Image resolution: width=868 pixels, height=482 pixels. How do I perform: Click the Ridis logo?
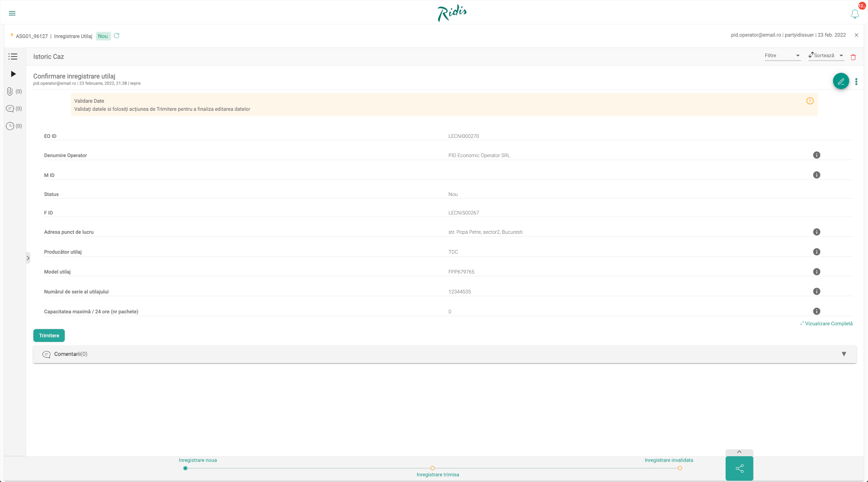[x=452, y=13]
